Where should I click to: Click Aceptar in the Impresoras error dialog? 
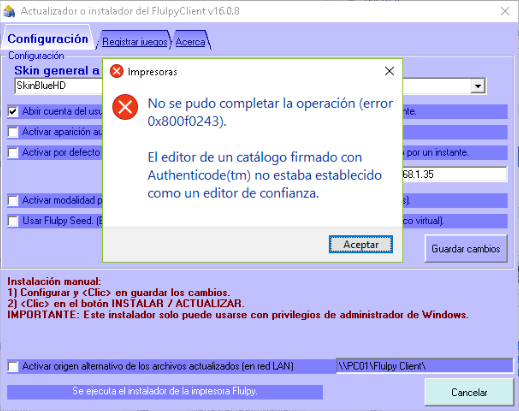(361, 244)
